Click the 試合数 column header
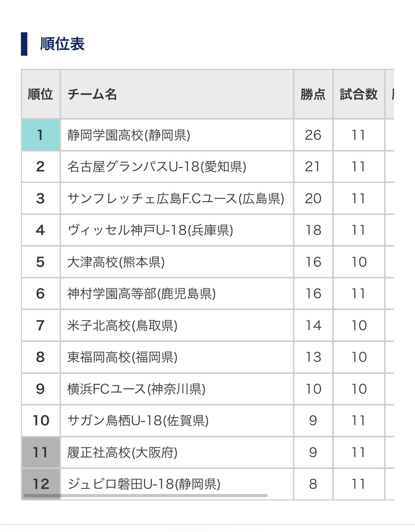Image resolution: width=415 pixels, height=532 pixels. [x=359, y=94]
